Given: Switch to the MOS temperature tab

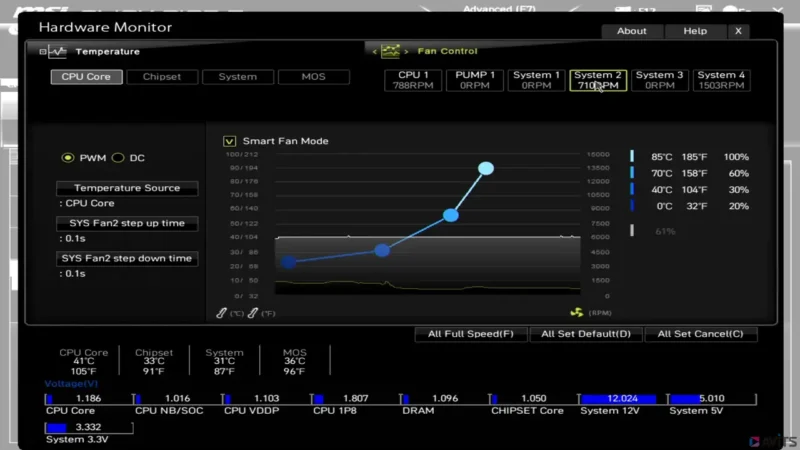Looking at the screenshot, I should coord(314,77).
